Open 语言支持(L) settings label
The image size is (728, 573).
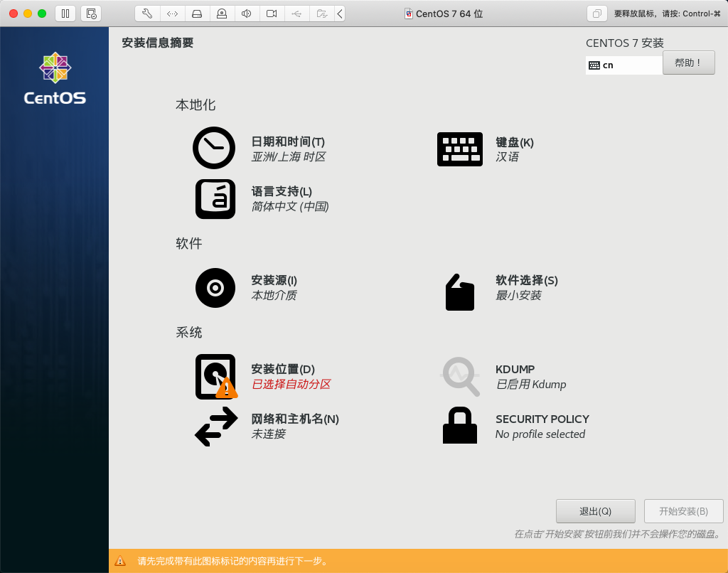(x=282, y=191)
